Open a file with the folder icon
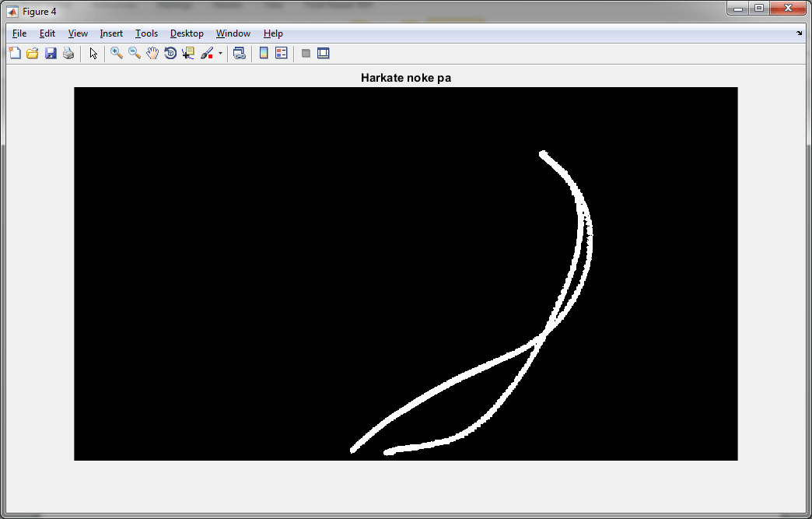The height and width of the screenshot is (519, 812). [33, 53]
